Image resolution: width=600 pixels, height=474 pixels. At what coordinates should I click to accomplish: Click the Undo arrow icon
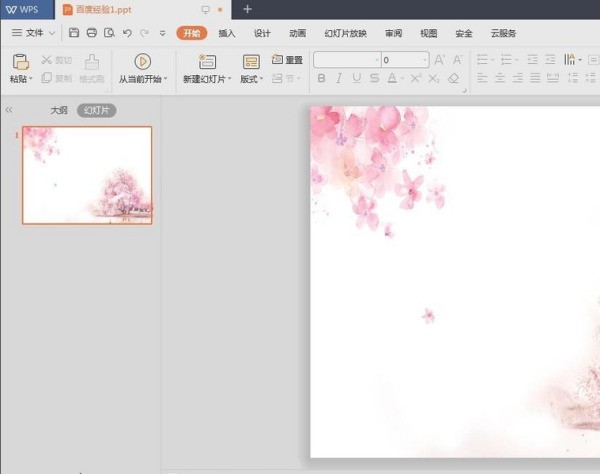[127, 33]
